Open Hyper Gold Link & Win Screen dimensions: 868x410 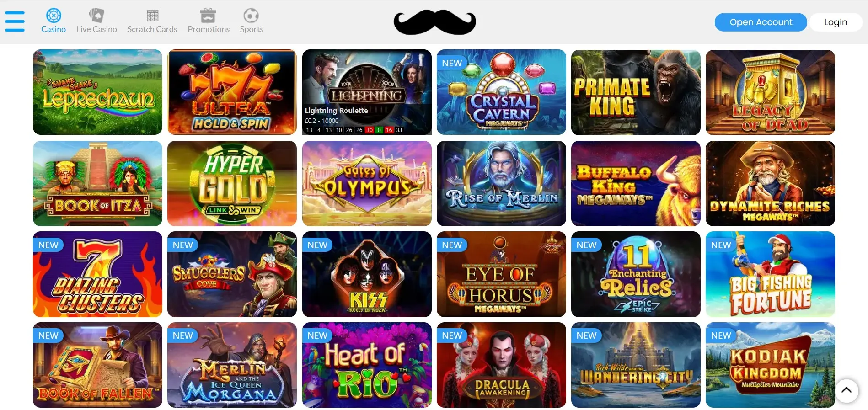pyautogui.click(x=232, y=183)
